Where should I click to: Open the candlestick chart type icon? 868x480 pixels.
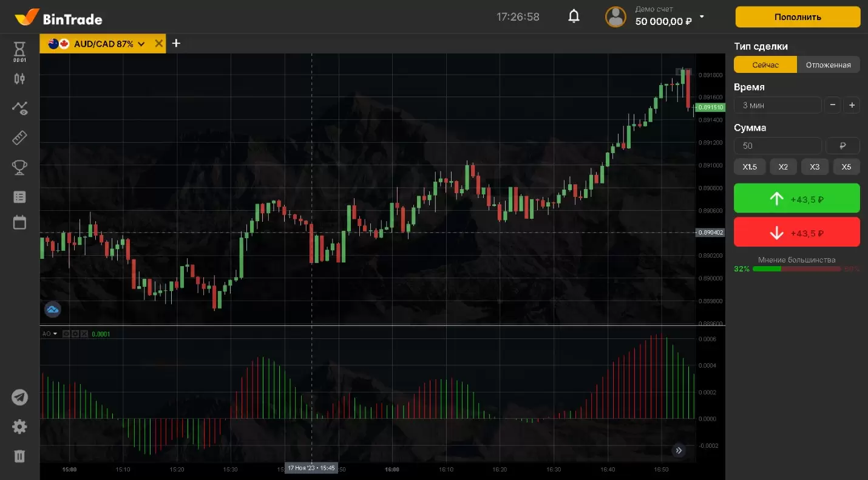[19, 78]
